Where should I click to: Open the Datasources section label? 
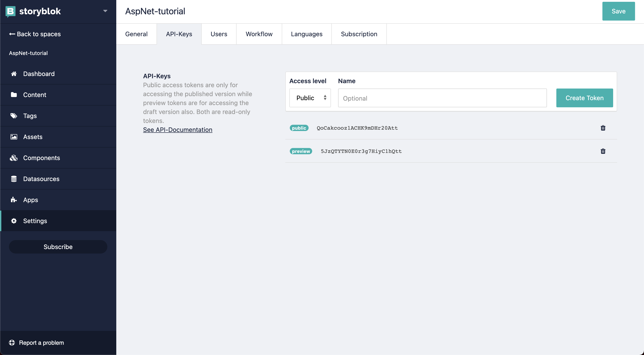click(x=41, y=179)
